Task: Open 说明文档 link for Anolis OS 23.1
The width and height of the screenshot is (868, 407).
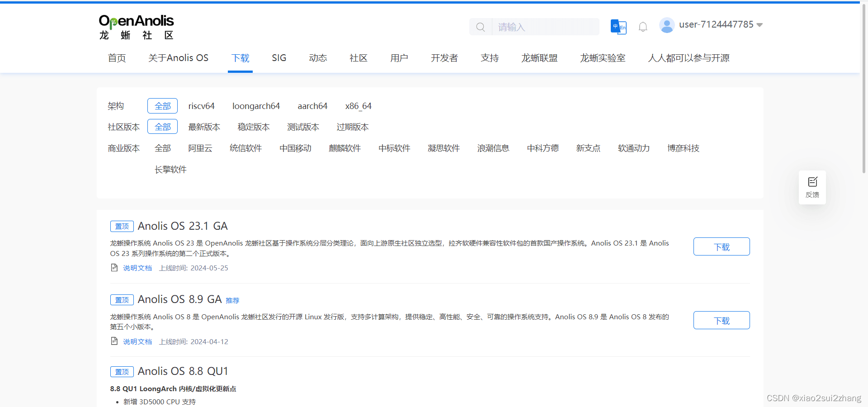Action: pyautogui.click(x=137, y=268)
